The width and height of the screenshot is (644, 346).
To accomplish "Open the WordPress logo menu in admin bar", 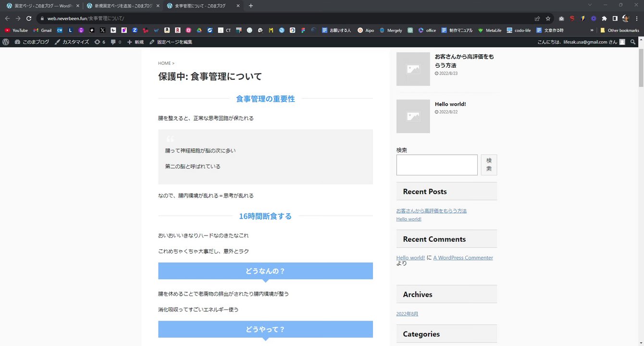I will [x=6, y=42].
